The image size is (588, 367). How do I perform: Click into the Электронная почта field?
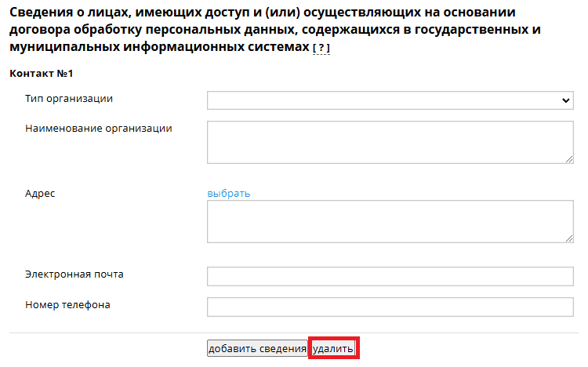[390, 276]
